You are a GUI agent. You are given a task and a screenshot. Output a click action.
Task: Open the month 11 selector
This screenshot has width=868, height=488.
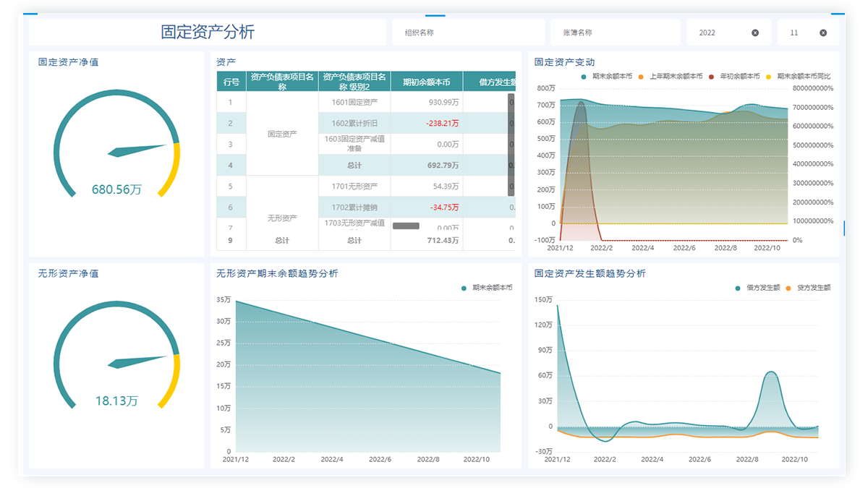[x=809, y=33]
